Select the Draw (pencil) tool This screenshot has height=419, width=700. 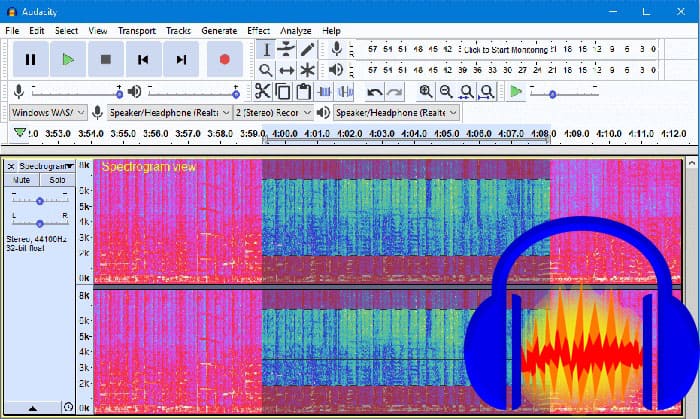click(x=307, y=50)
